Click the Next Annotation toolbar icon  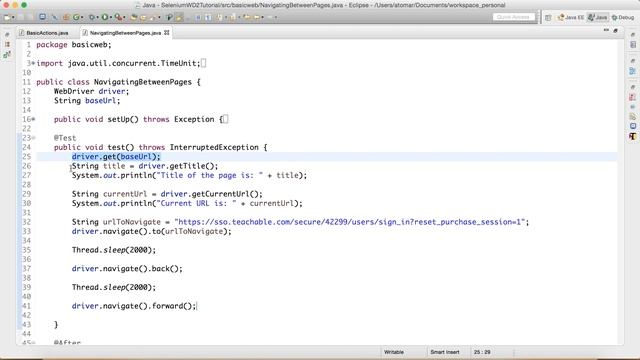click(x=220, y=17)
